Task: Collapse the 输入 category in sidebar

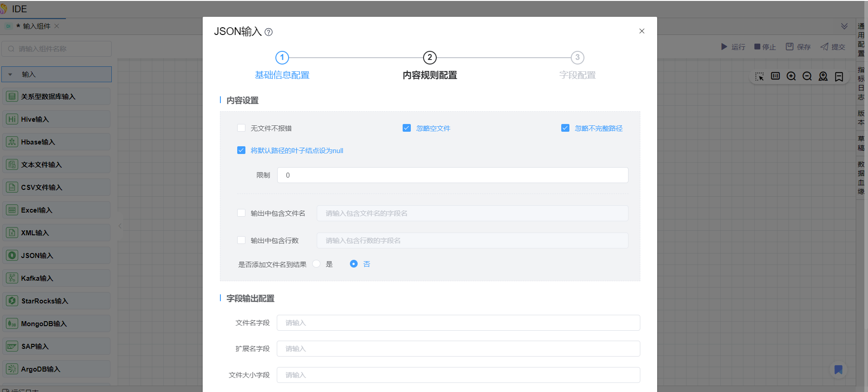Action: 10,74
